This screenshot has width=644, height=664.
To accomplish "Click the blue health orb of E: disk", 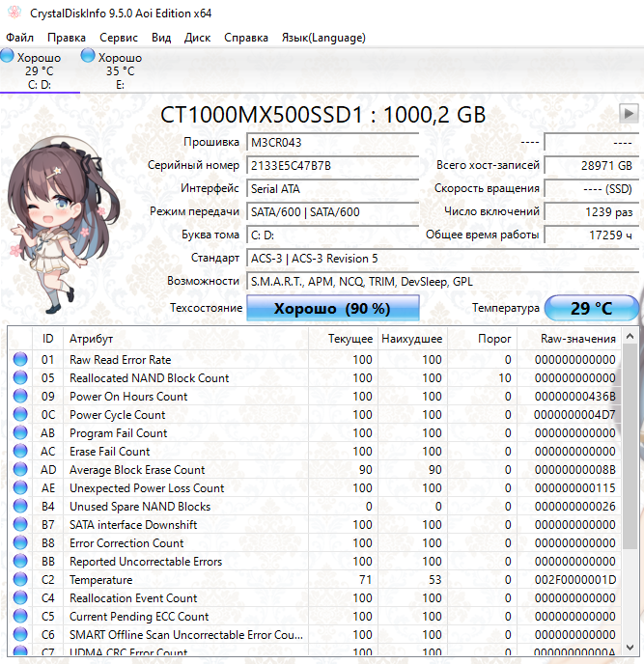I will point(88,55).
